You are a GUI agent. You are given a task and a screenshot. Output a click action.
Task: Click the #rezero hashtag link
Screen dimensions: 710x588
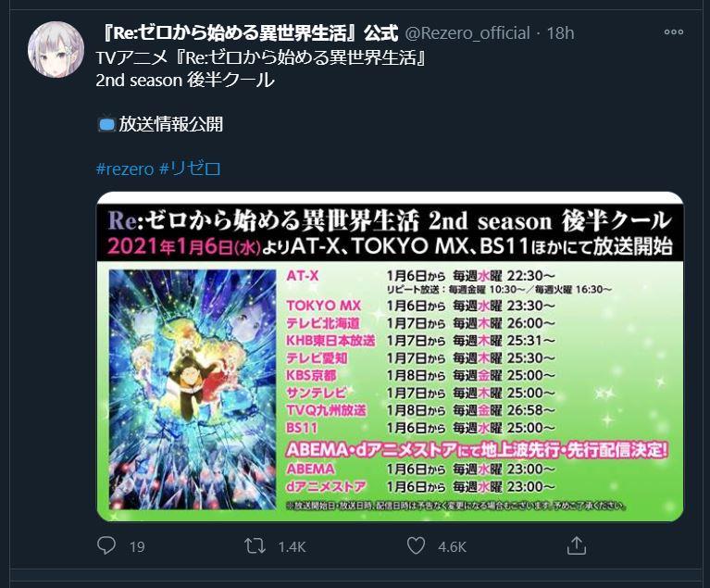pyautogui.click(x=125, y=169)
